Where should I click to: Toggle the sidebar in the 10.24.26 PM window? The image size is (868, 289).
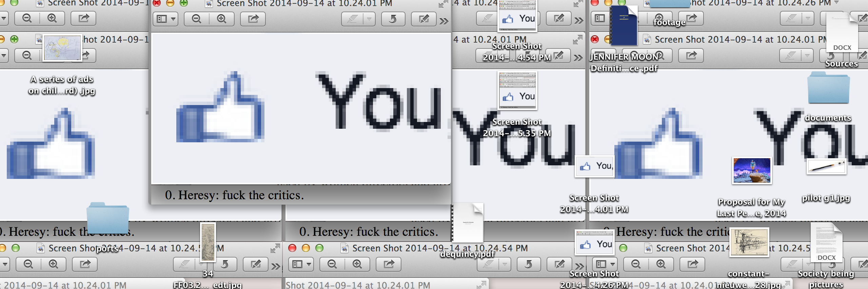[599, 19]
